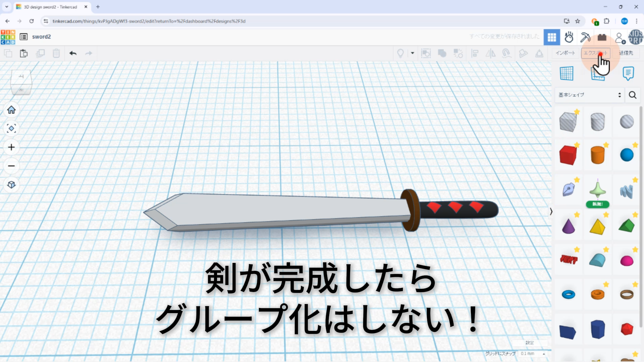Click Fit all in view icon
644x362 pixels.
[11, 128]
